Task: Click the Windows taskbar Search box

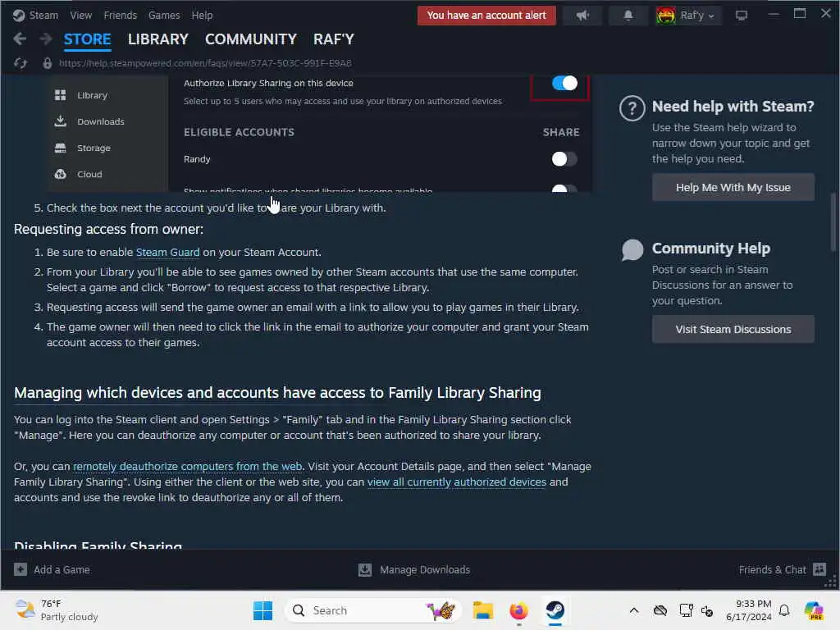Action: 373,610
